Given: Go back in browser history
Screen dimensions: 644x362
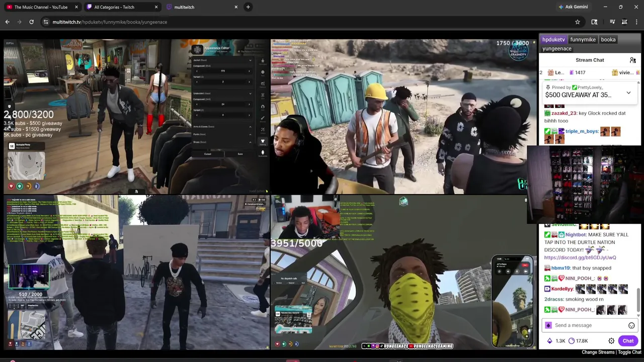Looking at the screenshot, I should click(x=8, y=22).
